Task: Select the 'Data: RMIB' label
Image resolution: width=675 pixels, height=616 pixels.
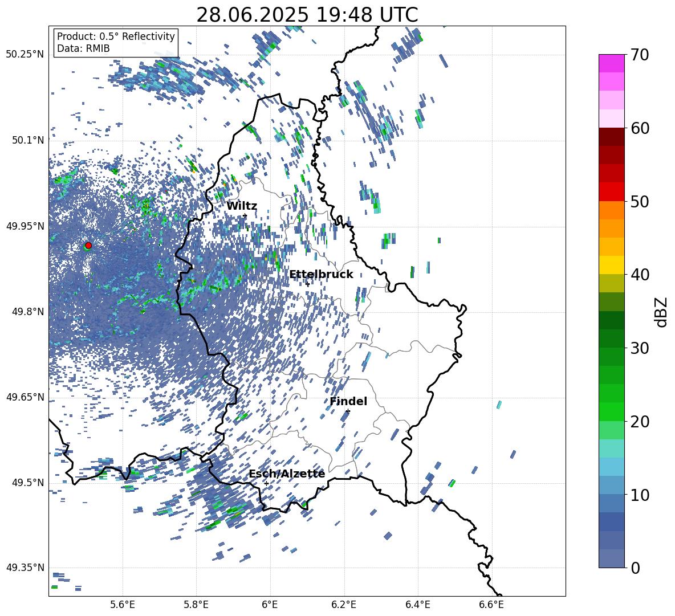Action: point(83,48)
